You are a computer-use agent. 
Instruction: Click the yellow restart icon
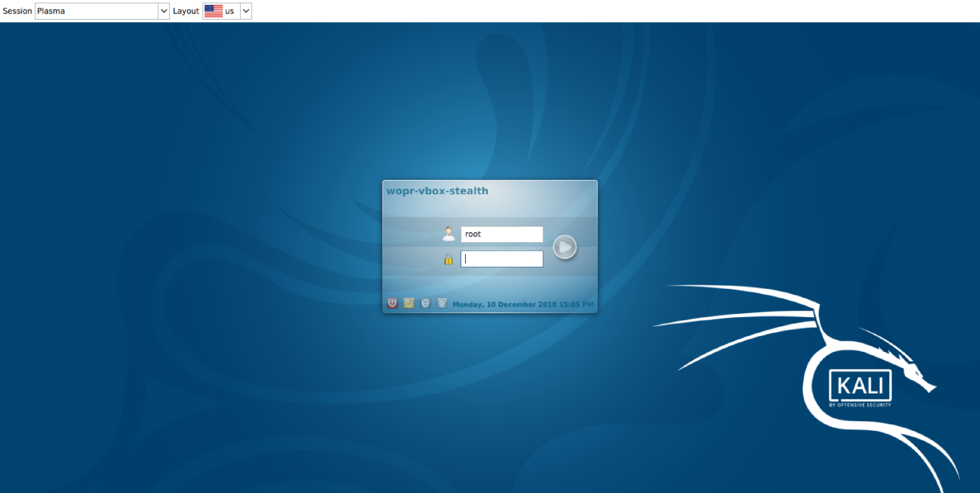click(x=409, y=303)
